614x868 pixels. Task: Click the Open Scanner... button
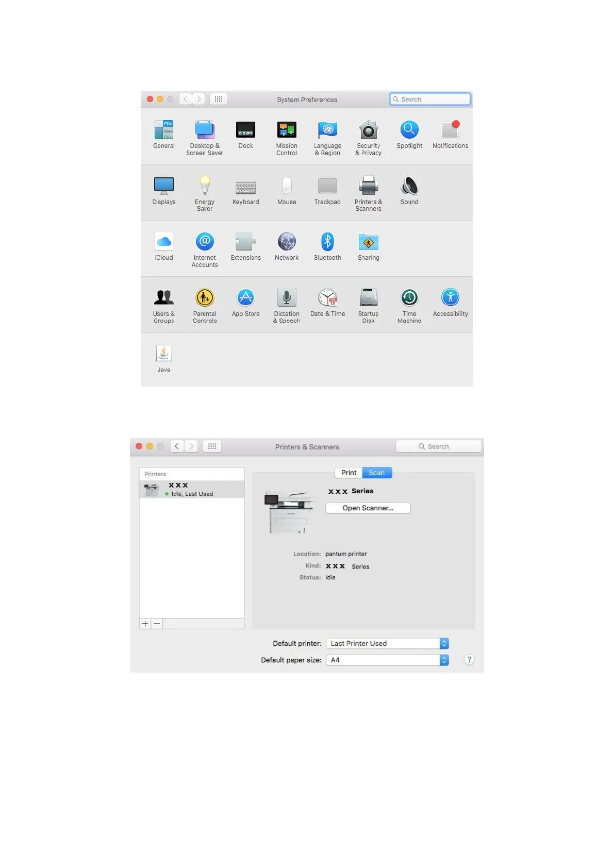tap(368, 508)
